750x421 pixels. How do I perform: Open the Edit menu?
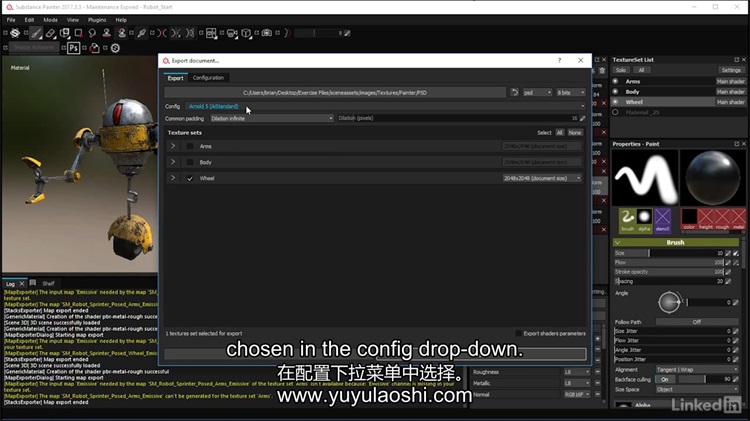tap(29, 20)
